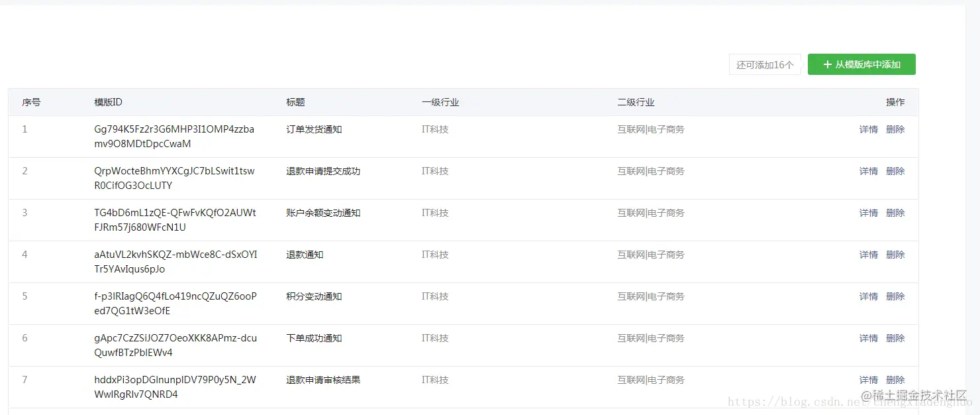Delete the 订单发货通知 template
980x415 pixels.
[x=895, y=129]
